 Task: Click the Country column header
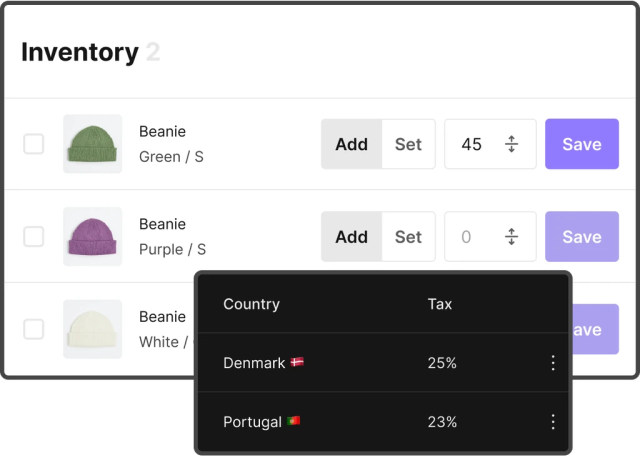click(251, 304)
